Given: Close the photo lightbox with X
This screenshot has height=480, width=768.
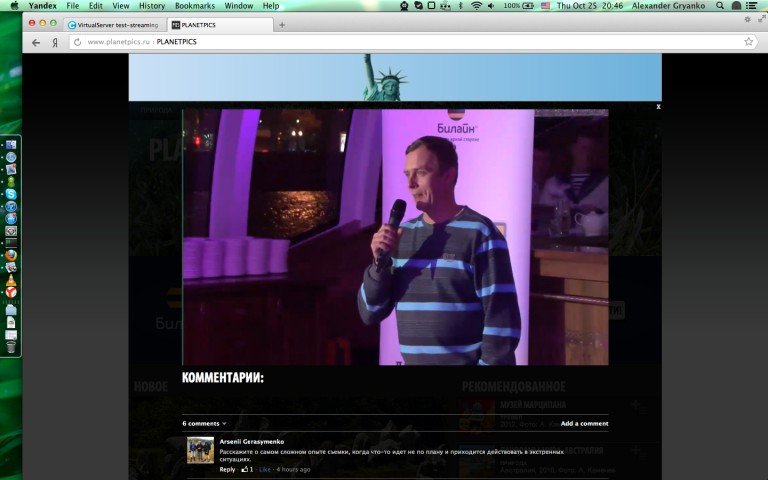Looking at the screenshot, I should pos(658,106).
